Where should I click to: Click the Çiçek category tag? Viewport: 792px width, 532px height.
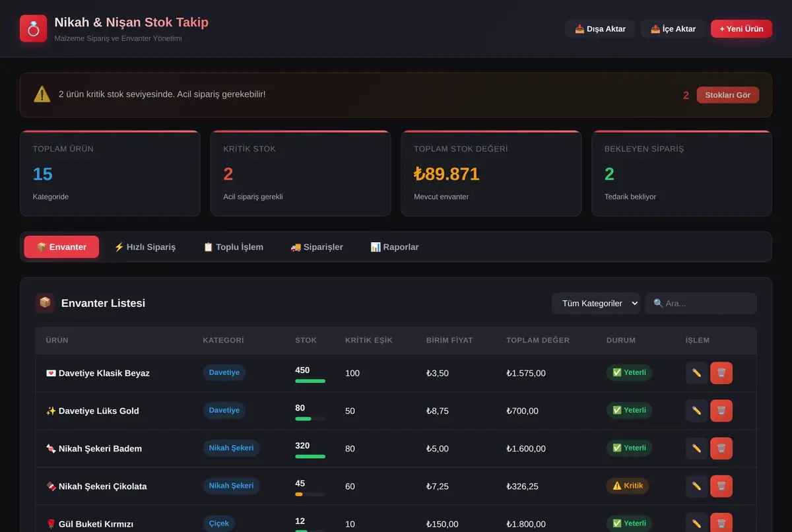tap(219, 523)
